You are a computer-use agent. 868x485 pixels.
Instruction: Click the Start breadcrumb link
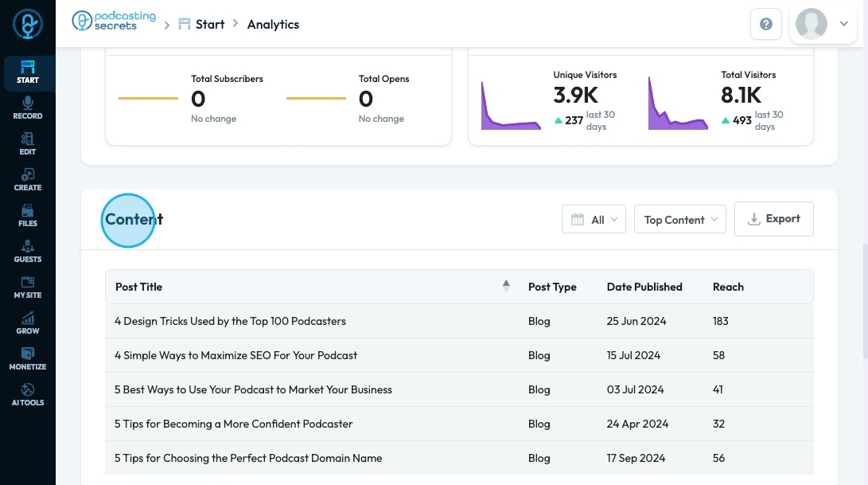point(209,25)
